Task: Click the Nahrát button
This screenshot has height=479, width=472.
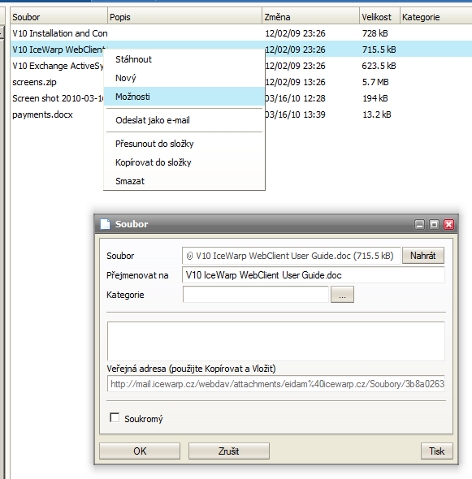Action: 423,256
